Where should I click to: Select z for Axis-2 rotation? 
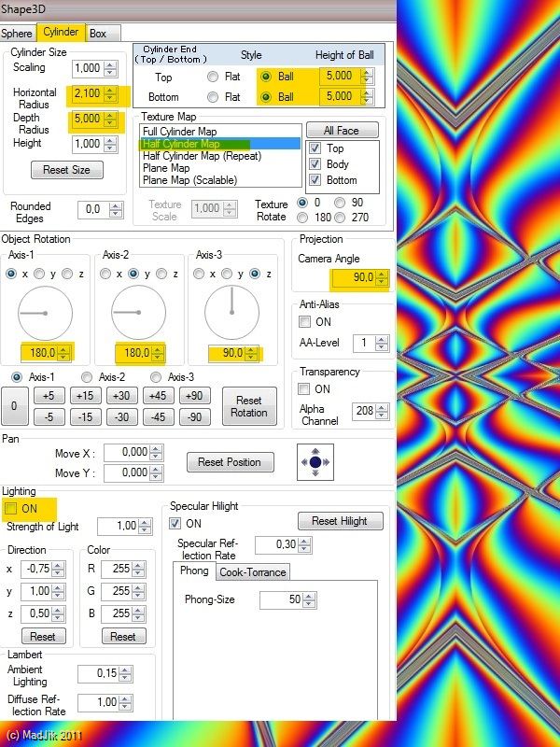pyautogui.click(x=161, y=274)
